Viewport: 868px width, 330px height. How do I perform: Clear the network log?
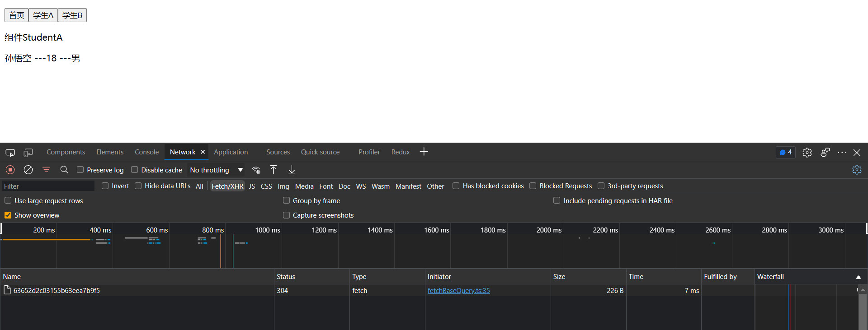click(28, 170)
